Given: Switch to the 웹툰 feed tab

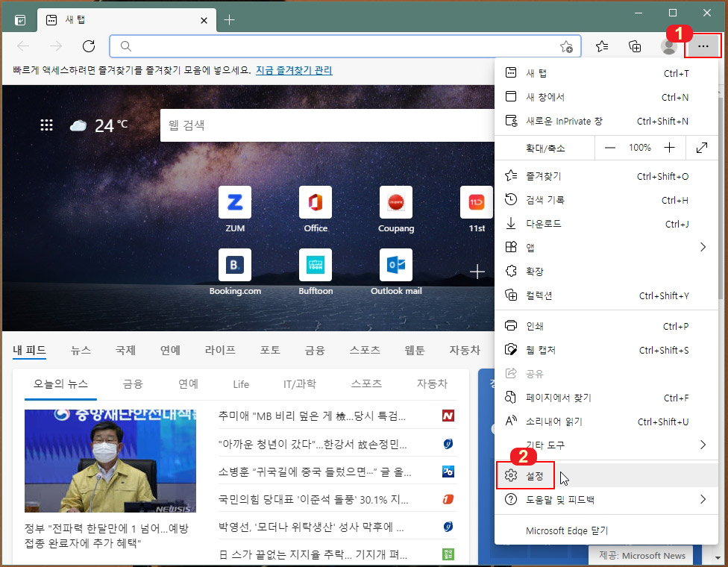Looking at the screenshot, I should pyautogui.click(x=415, y=349).
